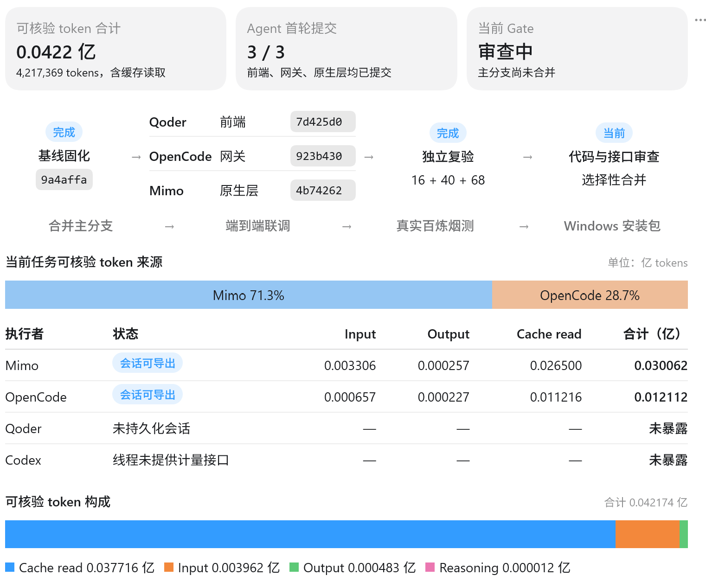
Task: Click the Reasoning legend pink square
Action: [x=430, y=567]
